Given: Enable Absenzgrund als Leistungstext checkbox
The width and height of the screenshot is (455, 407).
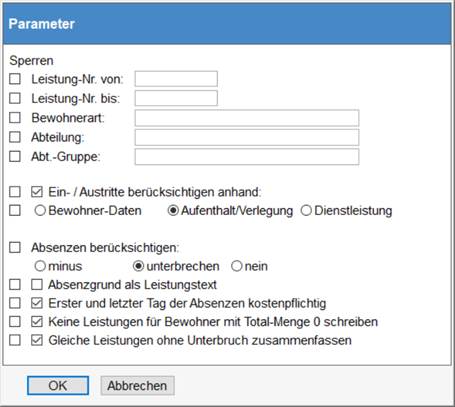Looking at the screenshot, I should 37,285.
